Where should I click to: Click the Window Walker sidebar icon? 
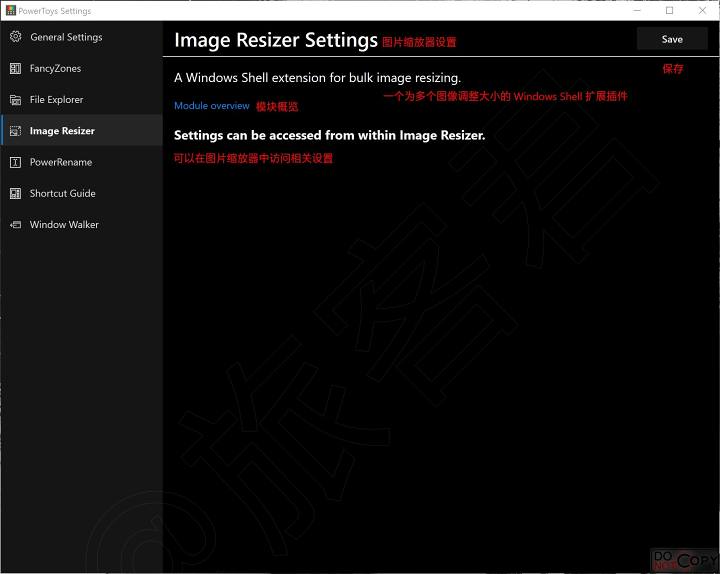tap(15, 225)
